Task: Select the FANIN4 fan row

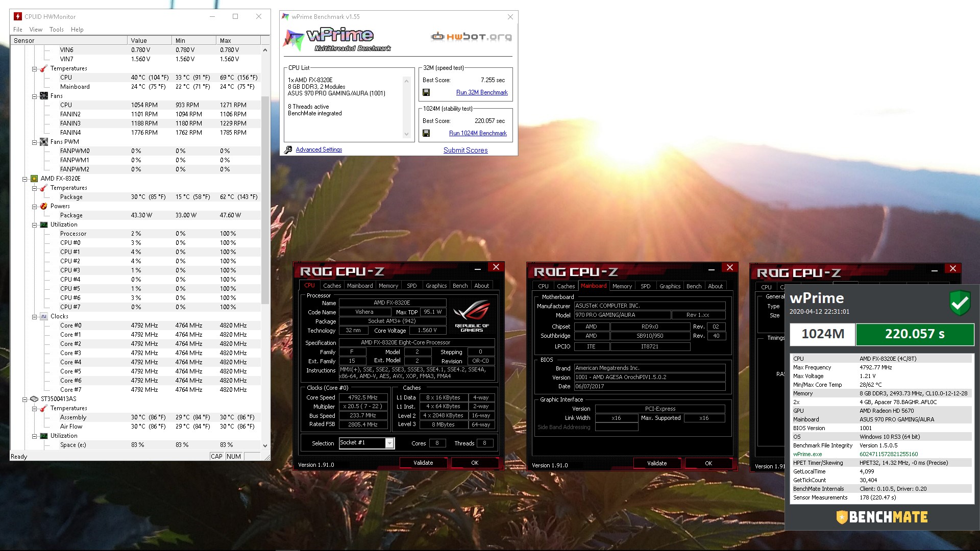Action: click(136, 133)
